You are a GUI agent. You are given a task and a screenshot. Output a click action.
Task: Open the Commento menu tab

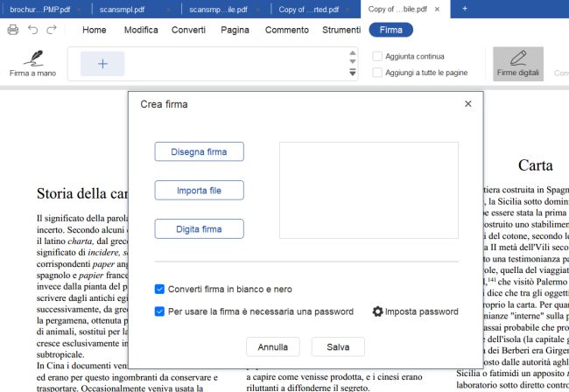[x=286, y=30]
